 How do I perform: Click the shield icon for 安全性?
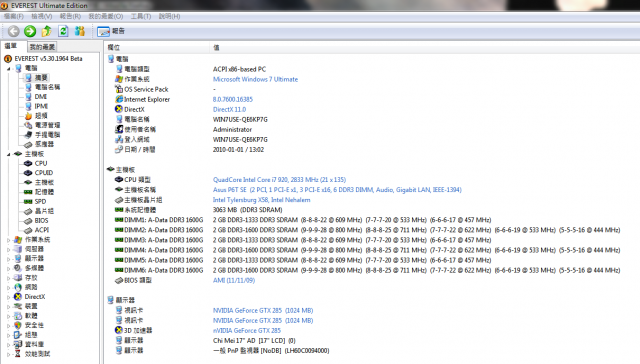click(18, 325)
